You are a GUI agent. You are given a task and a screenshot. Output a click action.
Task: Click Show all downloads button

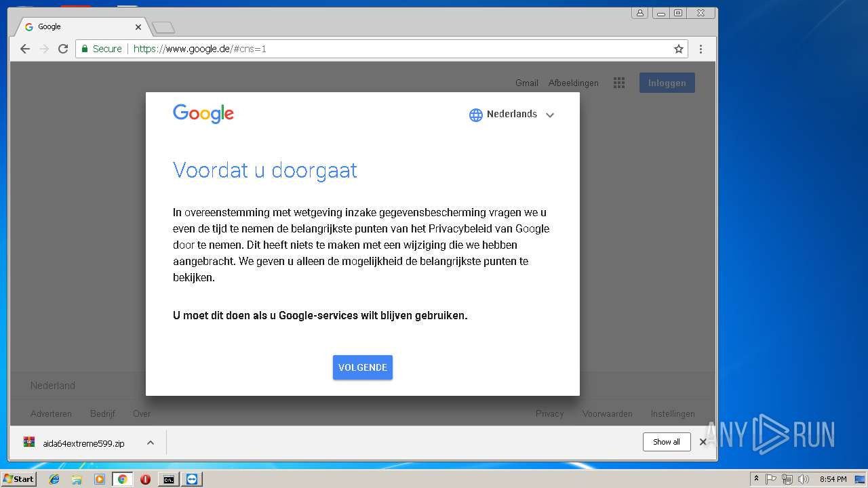tap(667, 442)
